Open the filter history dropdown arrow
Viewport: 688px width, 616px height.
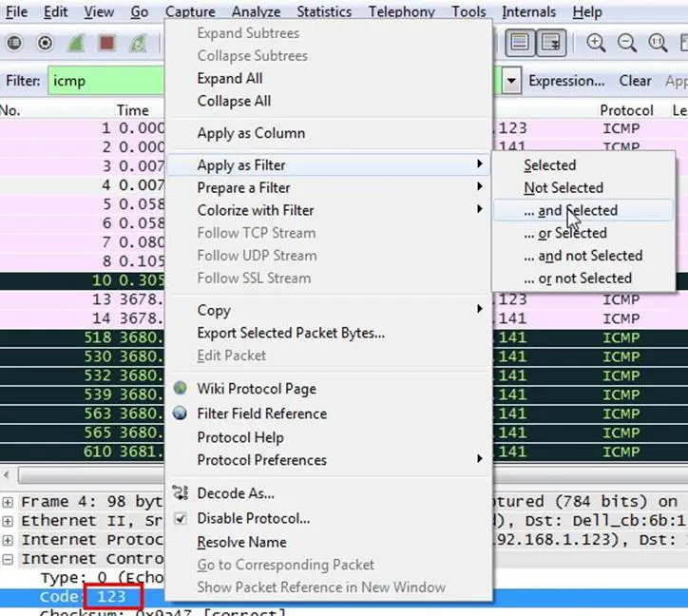click(x=512, y=81)
